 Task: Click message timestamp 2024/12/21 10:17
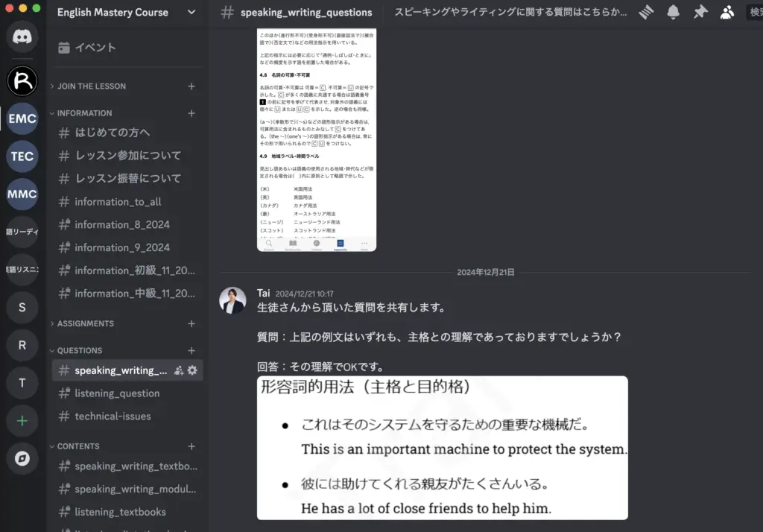pyautogui.click(x=305, y=294)
